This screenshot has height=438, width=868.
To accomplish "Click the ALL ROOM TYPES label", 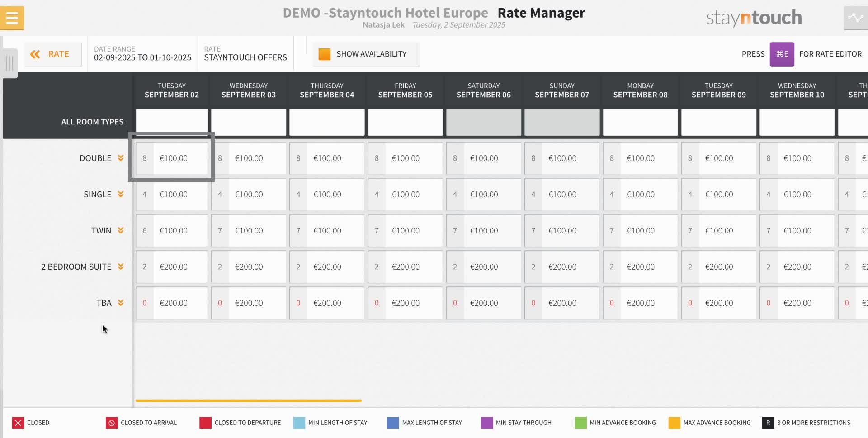I will (92, 122).
